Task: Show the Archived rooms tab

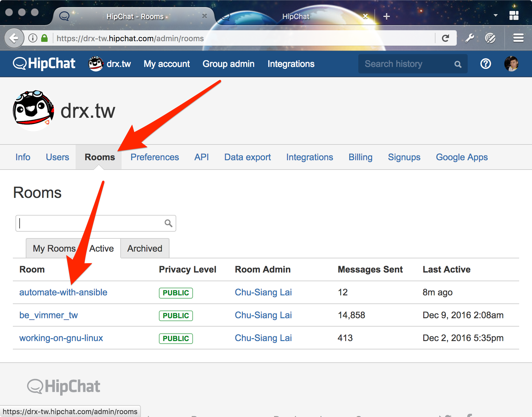Action: pos(145,248)
